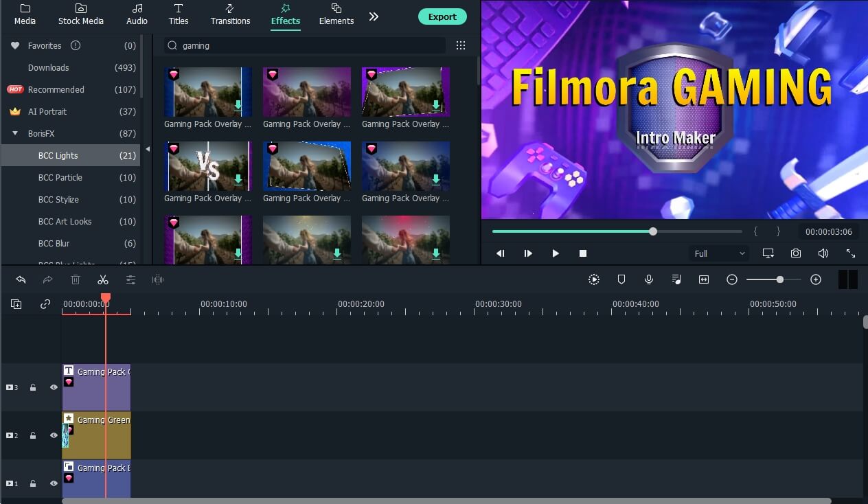This screenshot has height=504, width=868.
Task: Click the Undo arrow
Action: tap(21, 279)
